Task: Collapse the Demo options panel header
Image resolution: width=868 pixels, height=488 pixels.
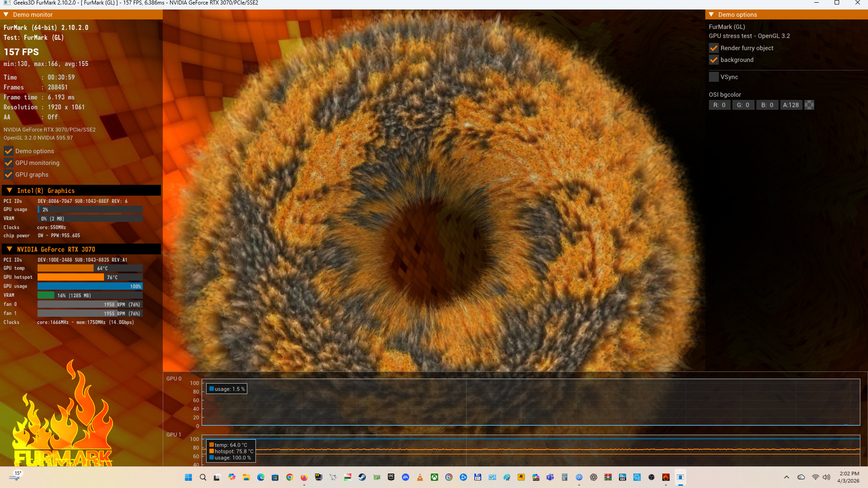Action: pyautogui.click(x=712, y=14)
